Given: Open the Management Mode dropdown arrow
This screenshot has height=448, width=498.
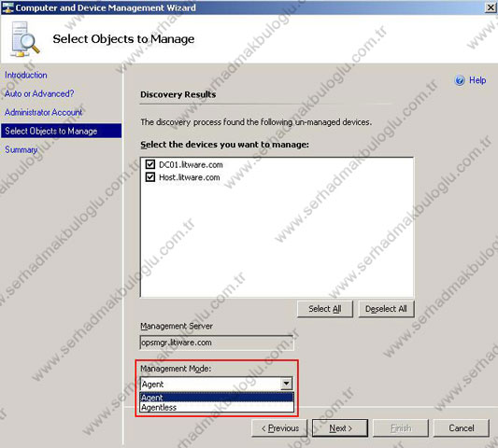Looking at the screenshot, I should click(x=286, y=384).
